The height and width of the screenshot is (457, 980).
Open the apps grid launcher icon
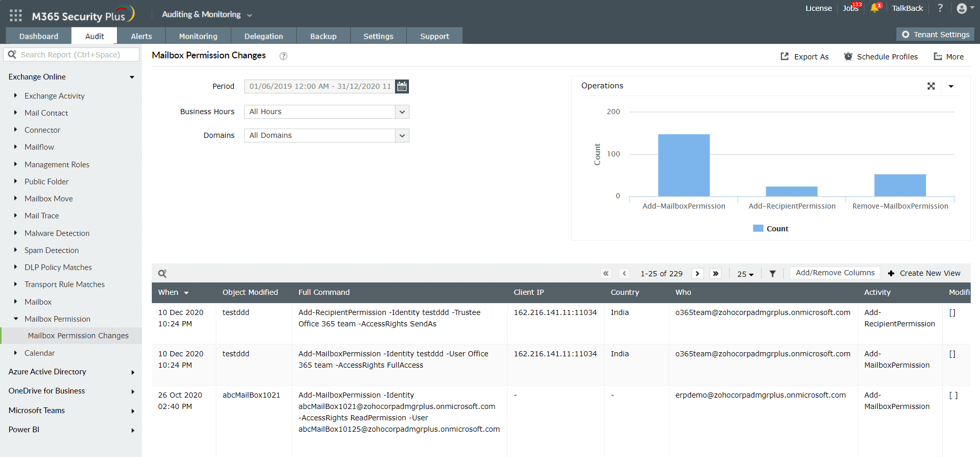coord(15,15)
